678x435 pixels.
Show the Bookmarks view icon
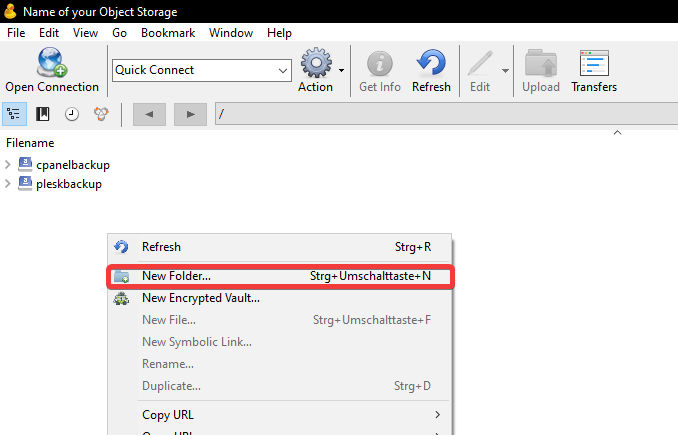[43, 114]
